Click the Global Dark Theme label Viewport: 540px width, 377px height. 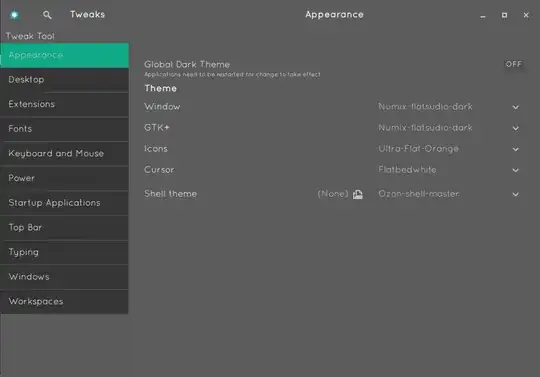pyautogui.click(x=187, y=64)
